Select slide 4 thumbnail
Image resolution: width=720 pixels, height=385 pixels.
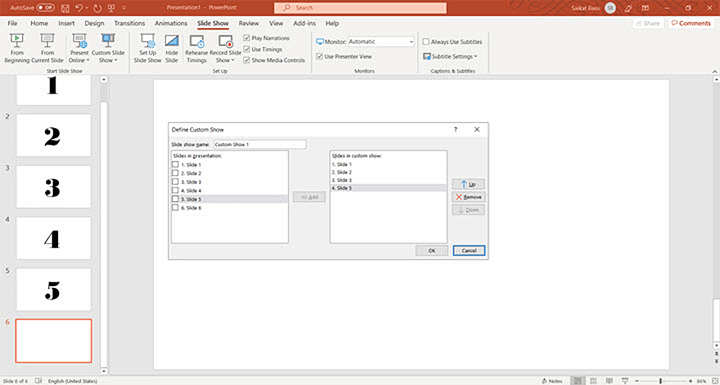tap(54, 238)
